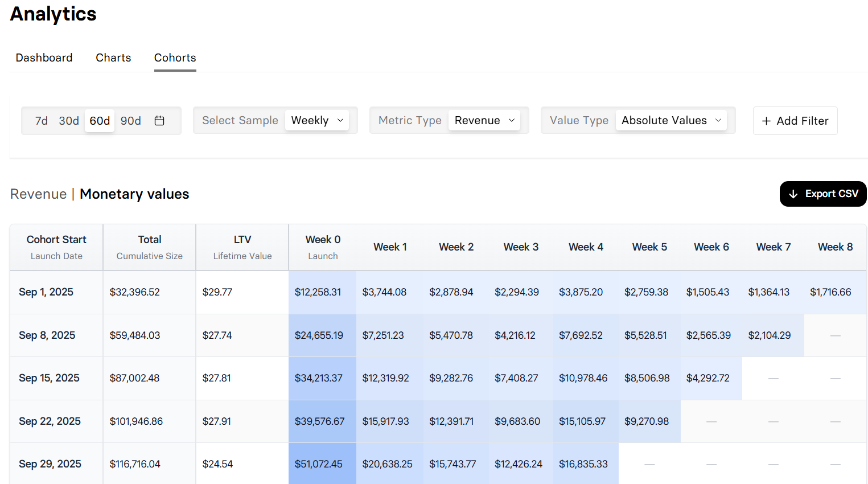
Task: Switch to the Charts tab
Action: pos(113,58)
